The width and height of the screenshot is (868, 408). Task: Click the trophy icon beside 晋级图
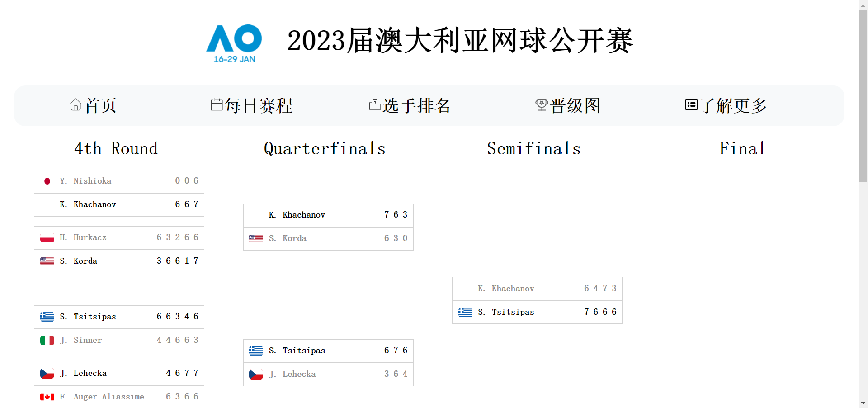pos(542,105)
